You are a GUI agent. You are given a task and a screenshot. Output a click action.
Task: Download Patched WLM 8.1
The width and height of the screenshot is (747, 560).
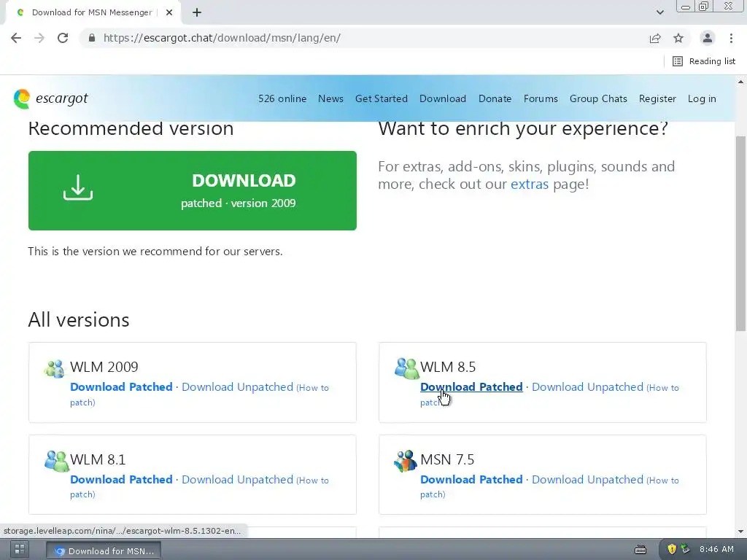[x=121, y=479]
